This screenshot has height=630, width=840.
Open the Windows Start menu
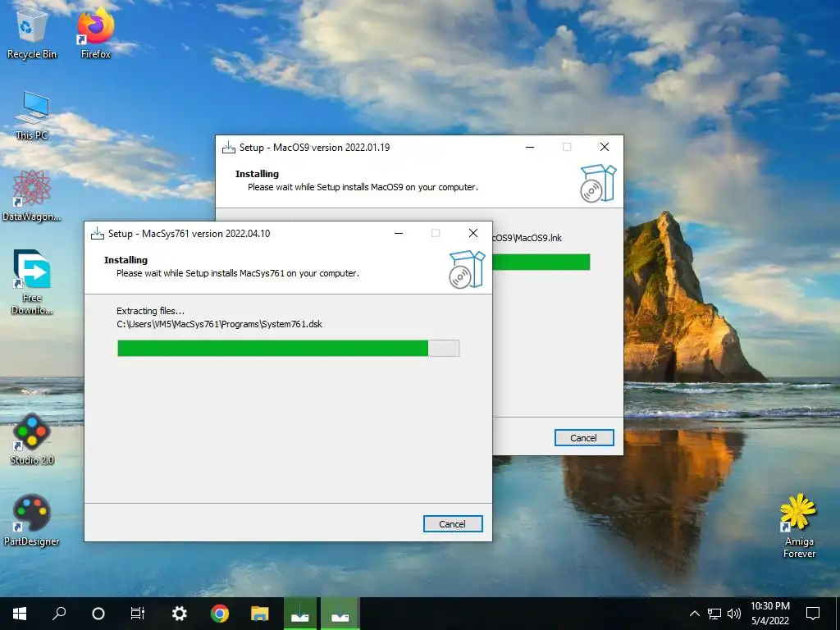click(x=20, y=614)
